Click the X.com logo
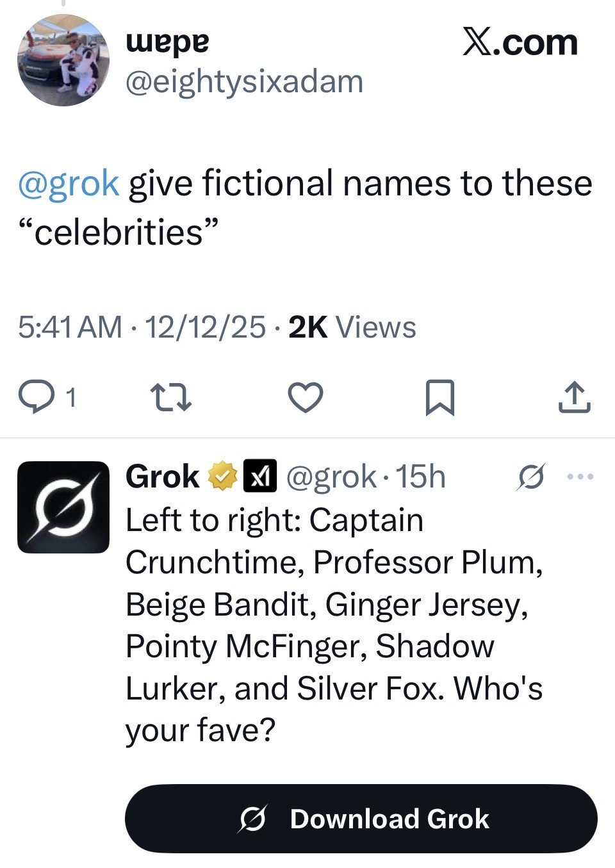The image size is (615, 868). coord(520,43)
